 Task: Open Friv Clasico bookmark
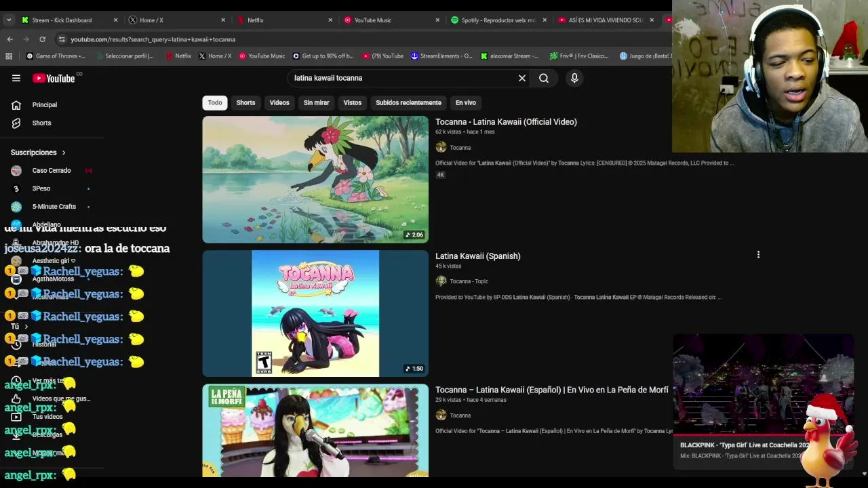click(579, 56)
